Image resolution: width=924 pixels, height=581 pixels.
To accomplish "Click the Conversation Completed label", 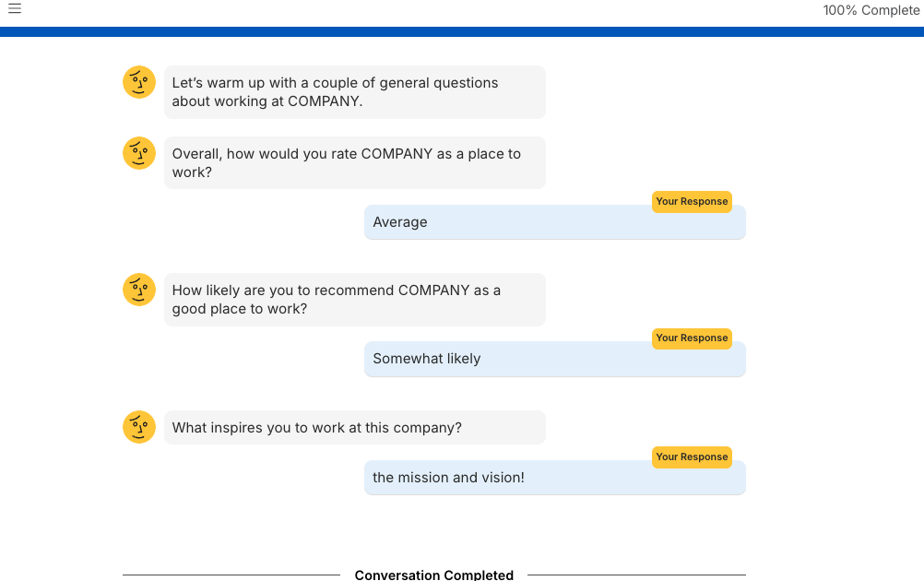I will (434, 575).
